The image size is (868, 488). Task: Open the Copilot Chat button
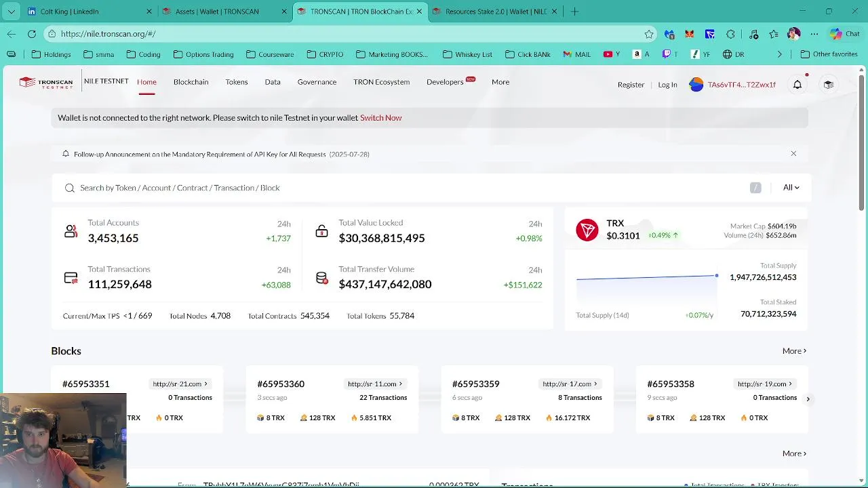click(845, 34)
